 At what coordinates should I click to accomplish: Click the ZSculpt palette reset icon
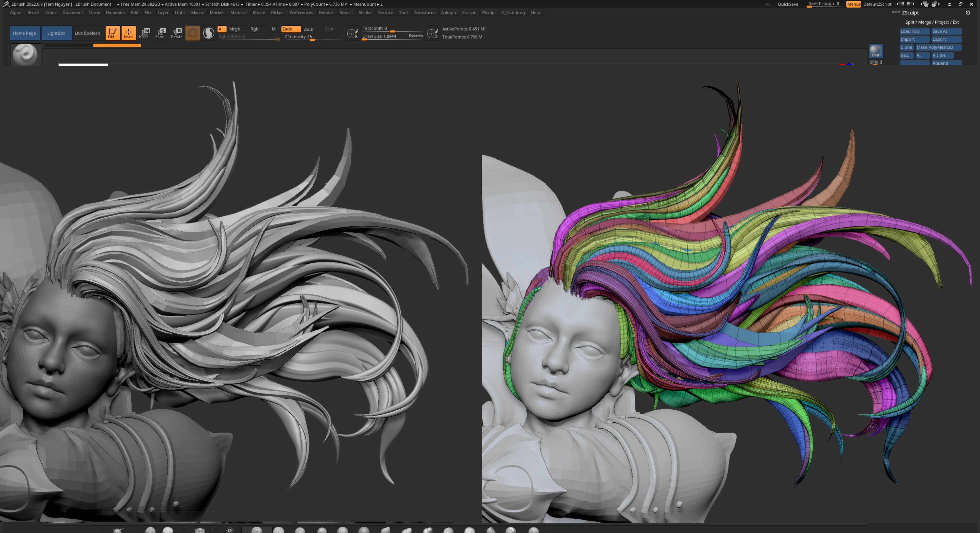[x=968, y=12]
